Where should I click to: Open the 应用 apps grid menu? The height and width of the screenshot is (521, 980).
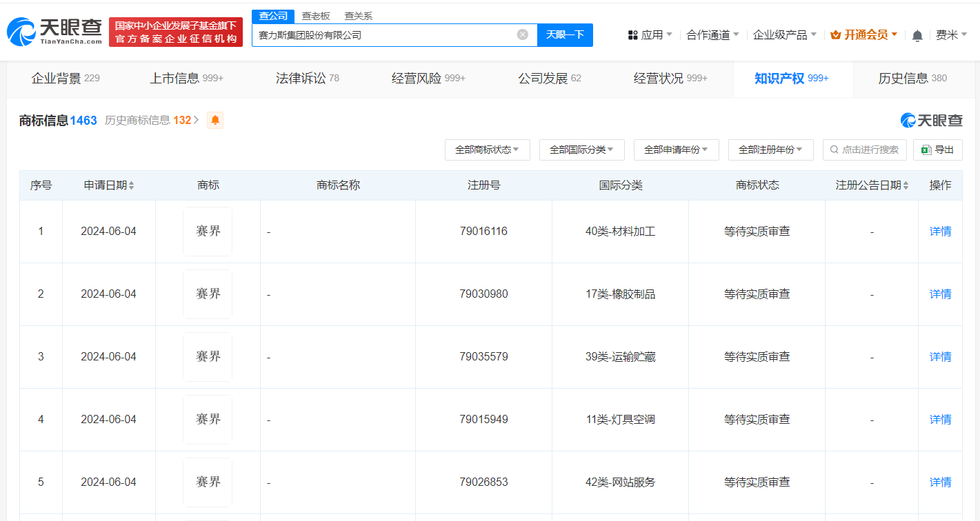coord(649,35)
